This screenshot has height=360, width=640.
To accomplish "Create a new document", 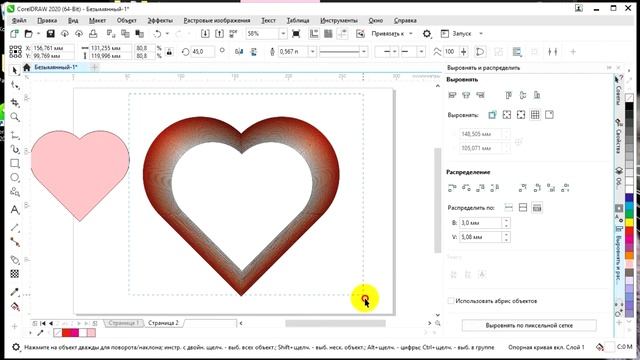I will [14, 33].
